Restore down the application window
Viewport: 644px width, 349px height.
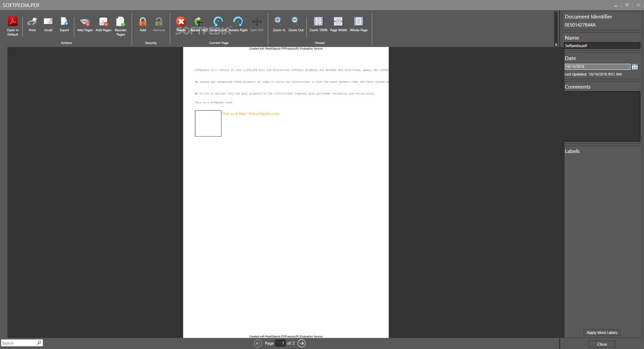click(627, 5)
